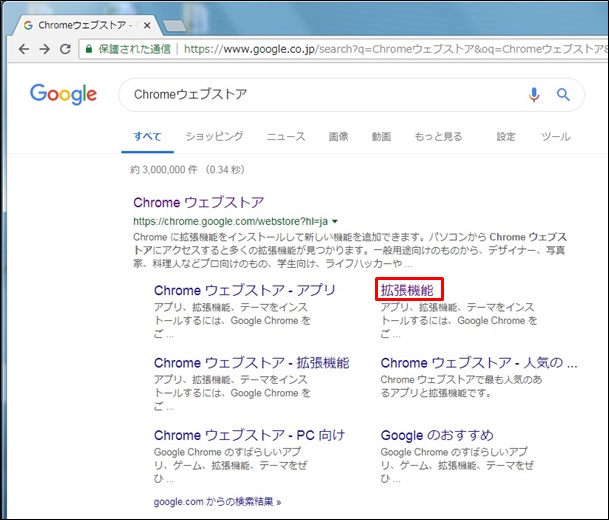Click google.com からの検索結果 link
609x520 pixels.
pos(217,501)
